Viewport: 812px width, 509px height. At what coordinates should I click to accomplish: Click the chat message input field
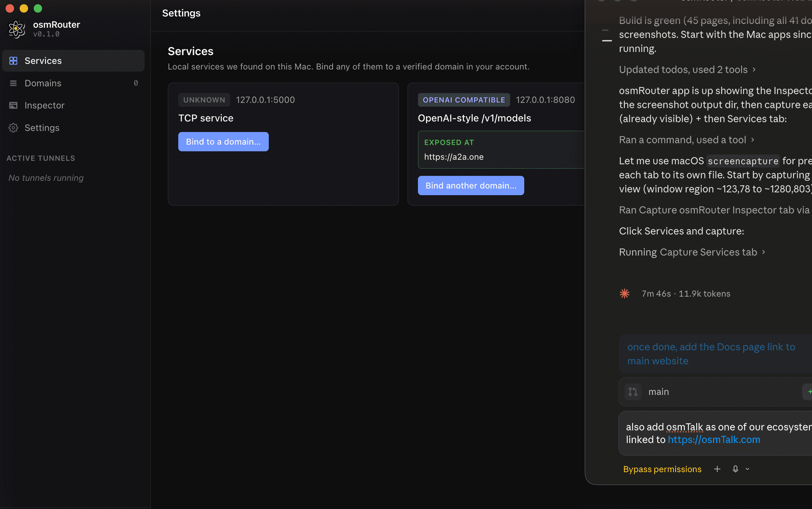[715, 433]
